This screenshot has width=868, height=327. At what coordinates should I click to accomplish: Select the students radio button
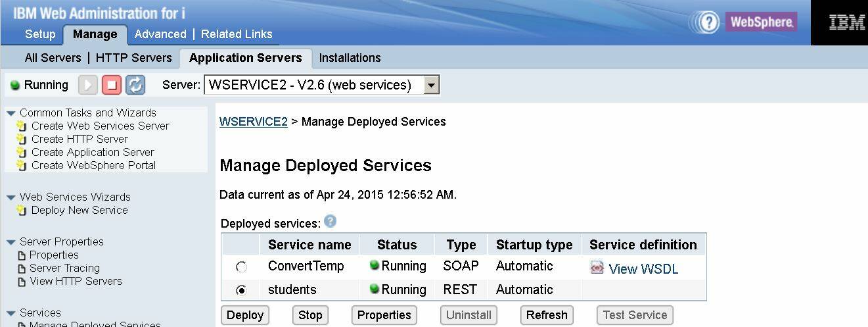pyautogui.click(x=241, y=289)
